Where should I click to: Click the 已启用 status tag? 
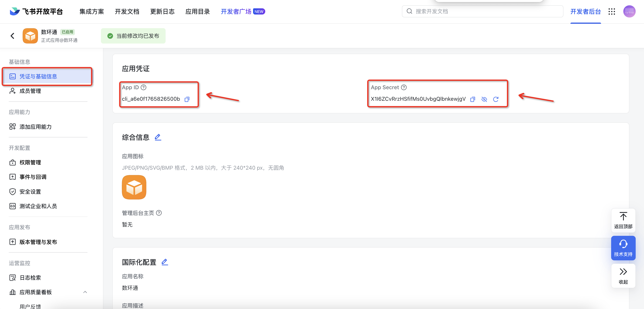point(67,32)
